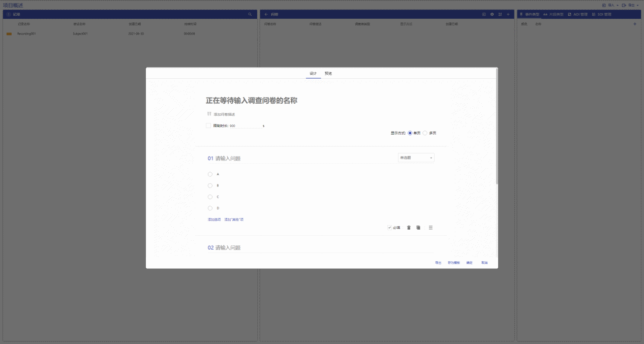
Task: Click the questionnaire name title field
Action: click(x=252, y=101)
